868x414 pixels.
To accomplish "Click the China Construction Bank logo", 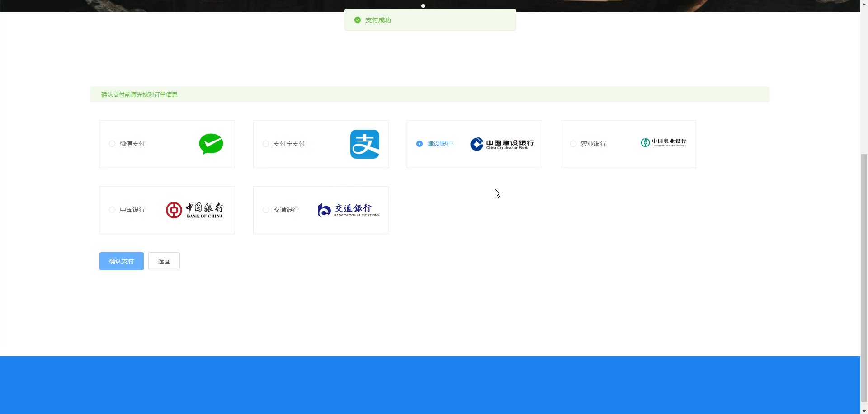I will coord(502,144).
